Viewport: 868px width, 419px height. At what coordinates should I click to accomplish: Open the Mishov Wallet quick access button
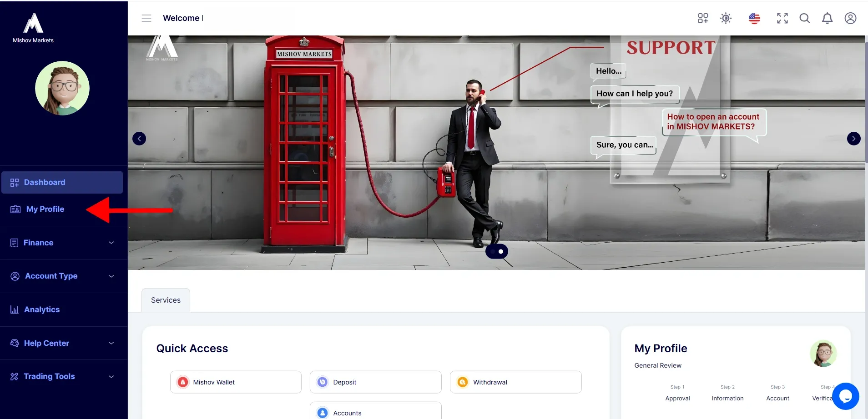(x=236, y=382)
